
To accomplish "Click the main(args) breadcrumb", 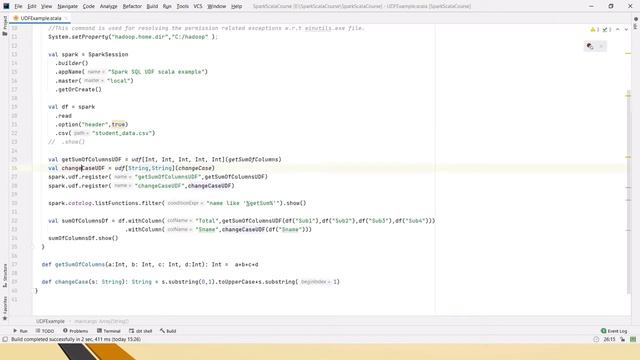I will 102,322.
